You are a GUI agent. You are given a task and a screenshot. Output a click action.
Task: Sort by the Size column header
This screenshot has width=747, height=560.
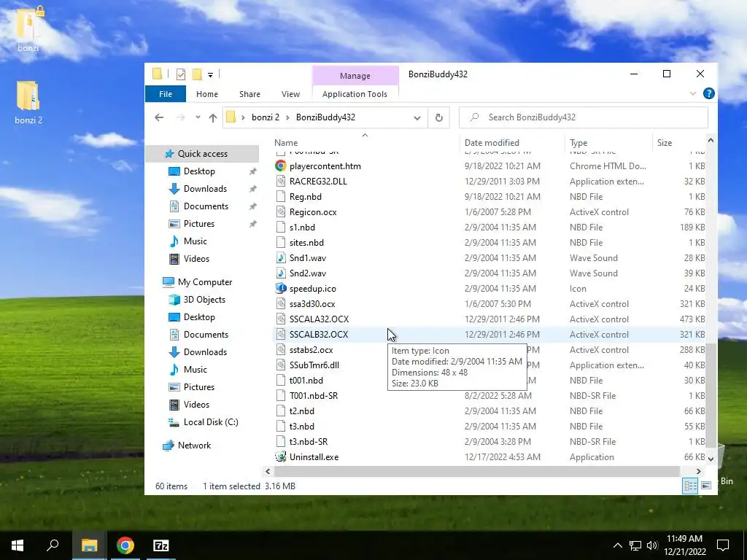[x=664, y=142]
